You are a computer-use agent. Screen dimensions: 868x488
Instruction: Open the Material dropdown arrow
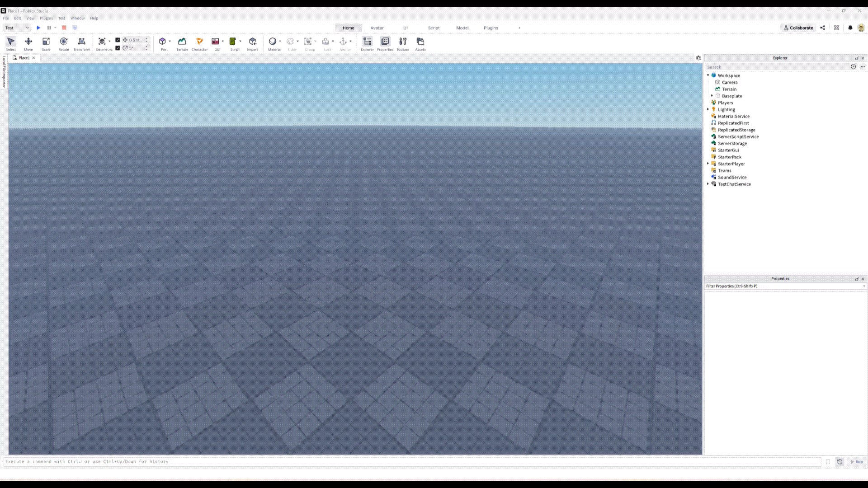point(280,41)
